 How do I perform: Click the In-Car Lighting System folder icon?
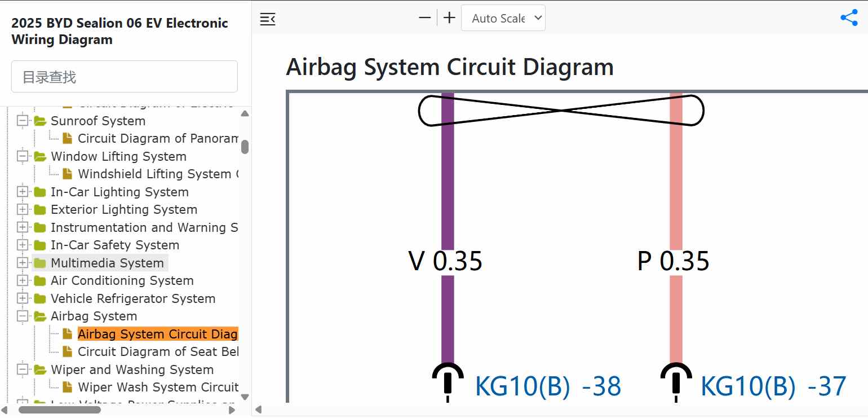[x=39, y=192]
